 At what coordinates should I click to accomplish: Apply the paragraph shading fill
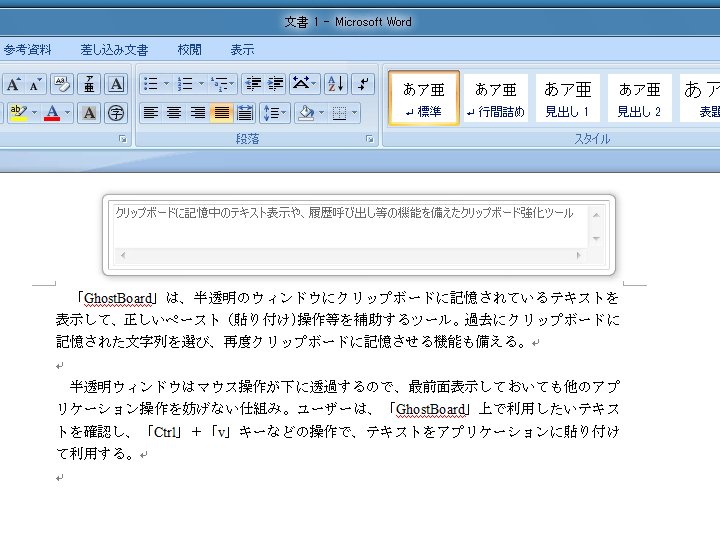click(x=306, y=112)
